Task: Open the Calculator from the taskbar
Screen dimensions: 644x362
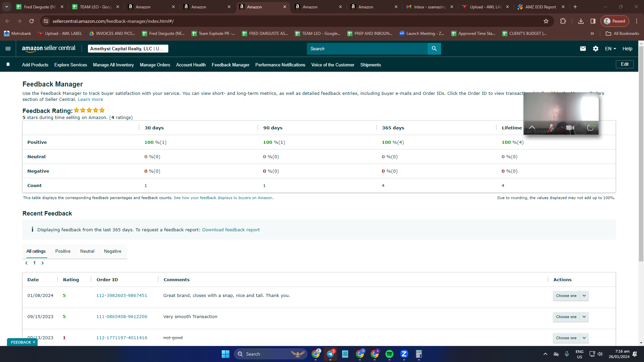Action: tap(419, 354)
